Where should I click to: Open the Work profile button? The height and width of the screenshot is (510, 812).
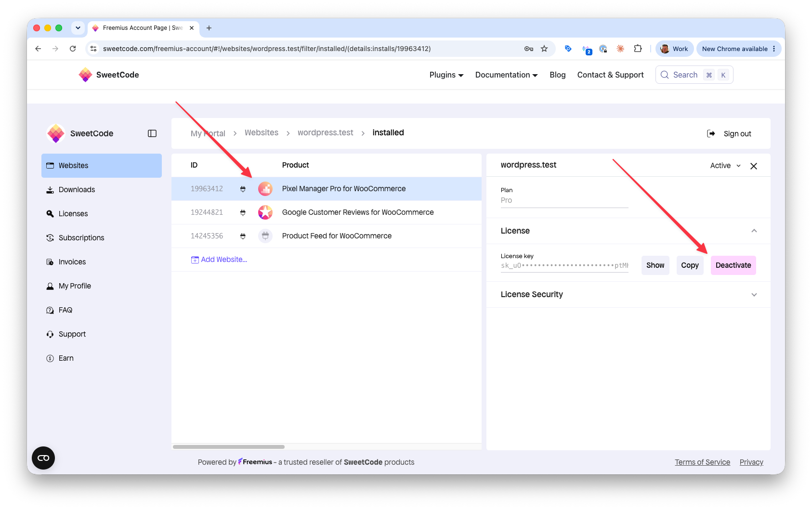pyautogui.click(x=675, y=49)
